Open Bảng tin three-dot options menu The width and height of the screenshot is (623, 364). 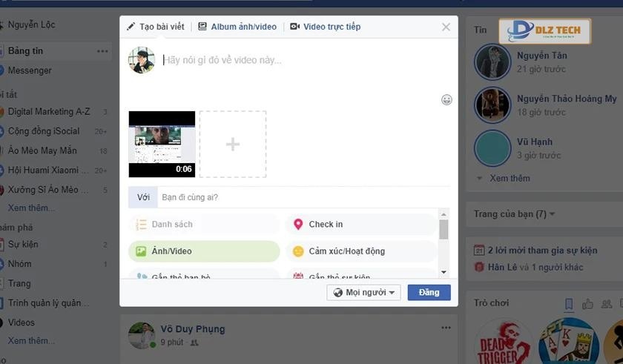(102, 51)
